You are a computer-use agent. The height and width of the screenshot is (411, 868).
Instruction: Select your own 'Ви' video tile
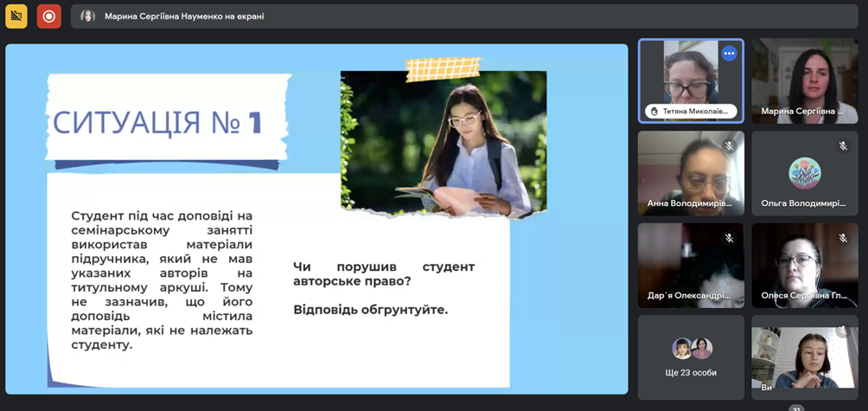pos(805,358)
